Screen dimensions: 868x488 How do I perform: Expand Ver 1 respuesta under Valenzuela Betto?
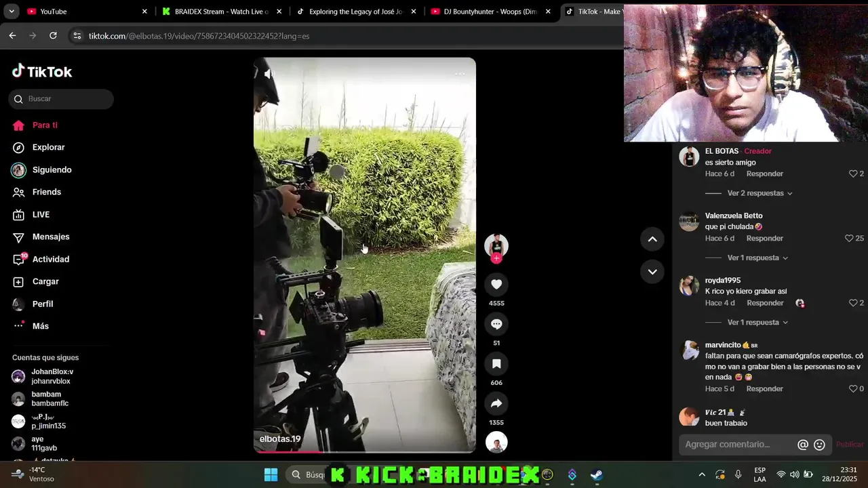(757, 258)
